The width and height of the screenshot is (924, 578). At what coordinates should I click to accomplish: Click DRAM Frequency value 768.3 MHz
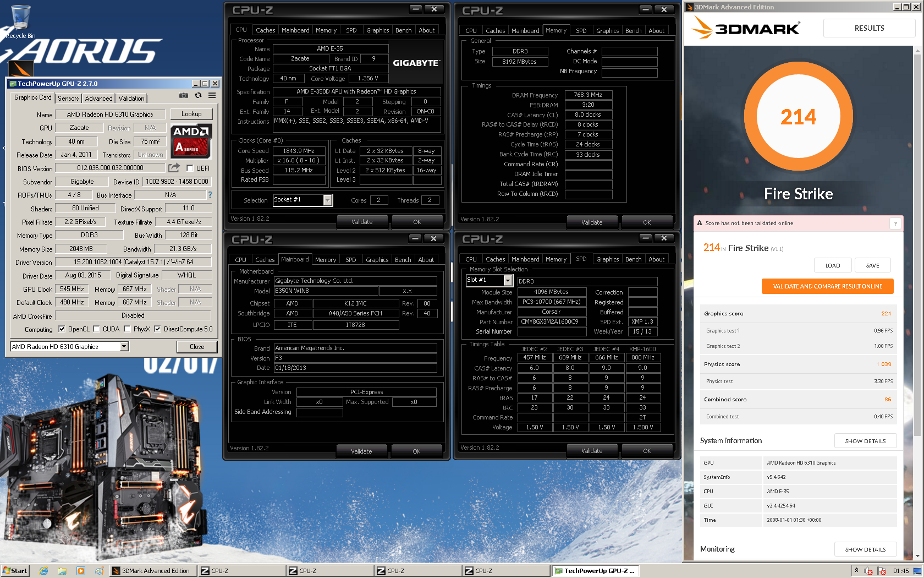point(588,95)
